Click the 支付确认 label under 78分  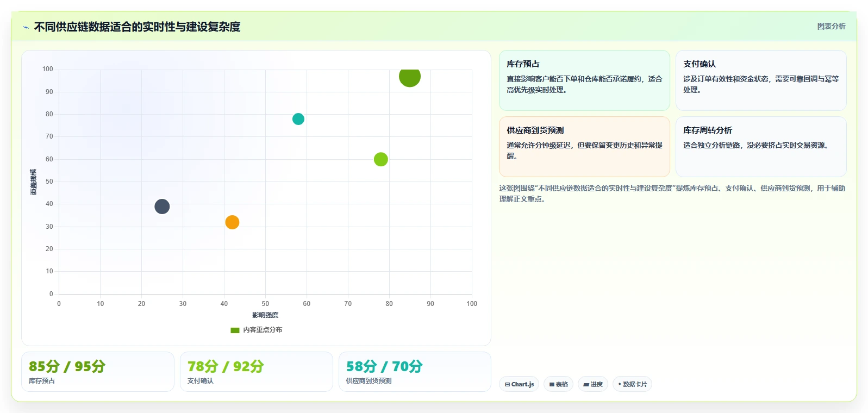201,381
